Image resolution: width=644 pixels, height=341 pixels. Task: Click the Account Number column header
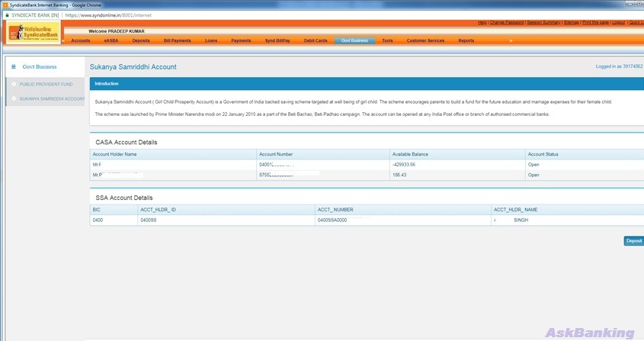click(323, 154)
